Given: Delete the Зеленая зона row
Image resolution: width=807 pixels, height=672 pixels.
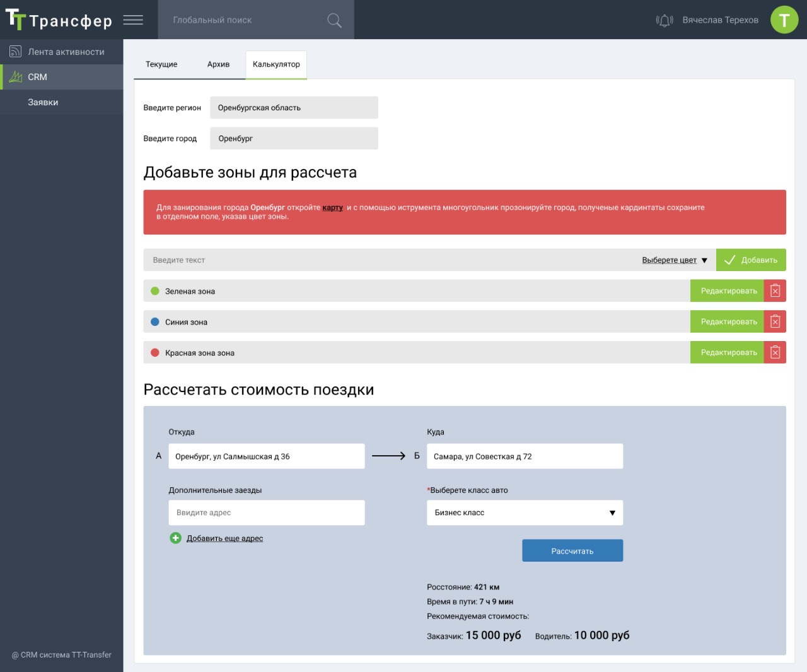Looking at the screenshot, I should [775, 291].
